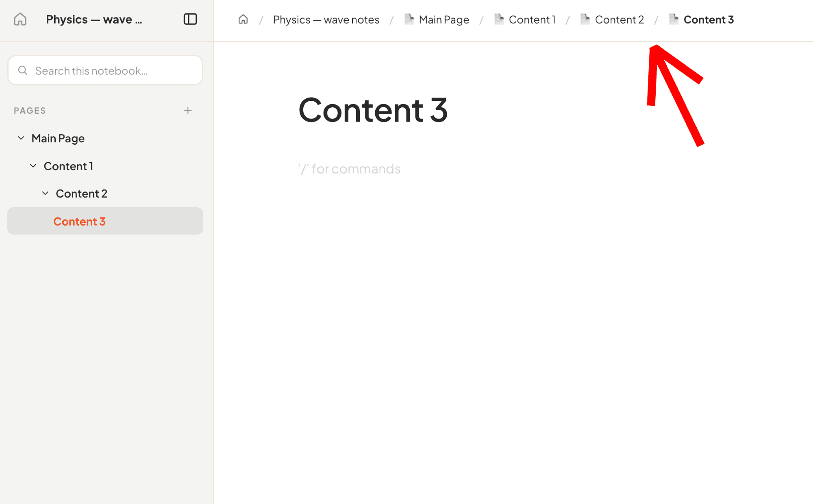Focus the Search this notebook field
The image size is (813, 504).
tap(105, 70)
